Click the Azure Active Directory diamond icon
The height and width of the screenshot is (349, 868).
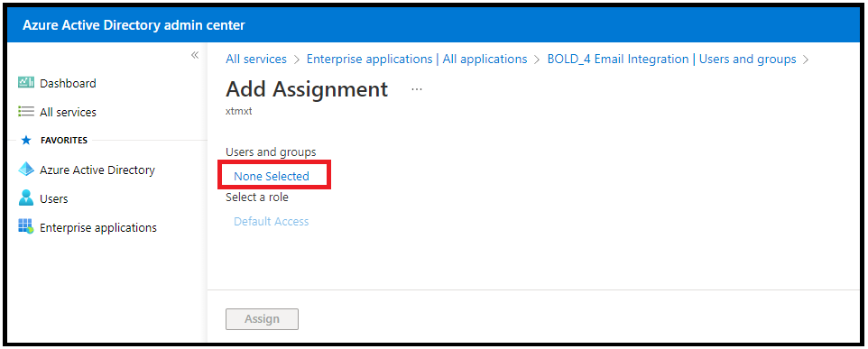coord(26,170)
